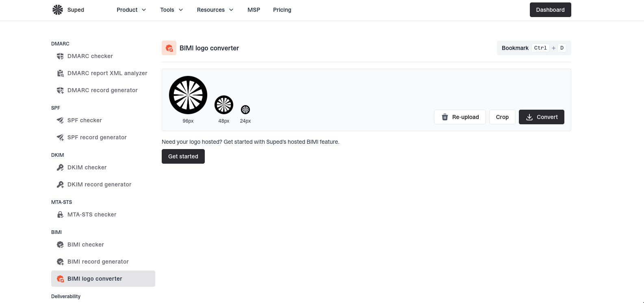Click the download icon in Convert
Screen dimensions: 644x303
pos(529,117)
